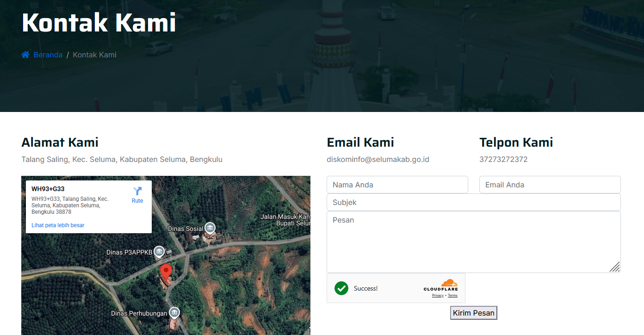The image size is (644, 335).
Task: Select the red location pin on map
Action: click(x=166, y=272)
